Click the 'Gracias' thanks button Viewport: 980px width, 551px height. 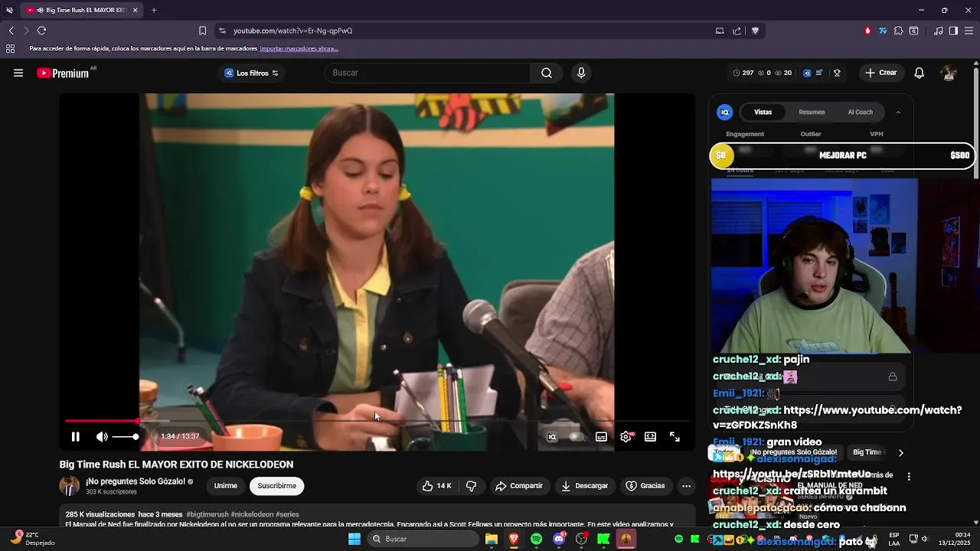tap(645, 486)
